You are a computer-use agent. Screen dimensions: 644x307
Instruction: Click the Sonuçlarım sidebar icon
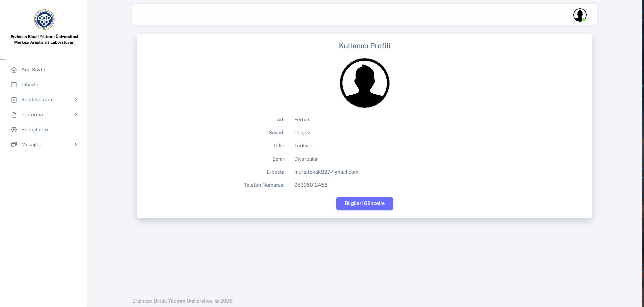pyautogui.click(x=14, y=130)
